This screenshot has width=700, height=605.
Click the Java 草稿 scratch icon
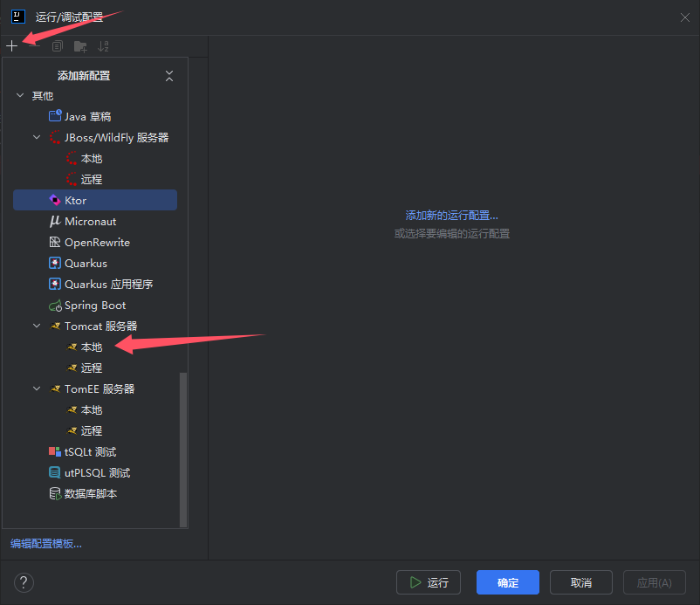pyautogui.click(x=55, y=116)
